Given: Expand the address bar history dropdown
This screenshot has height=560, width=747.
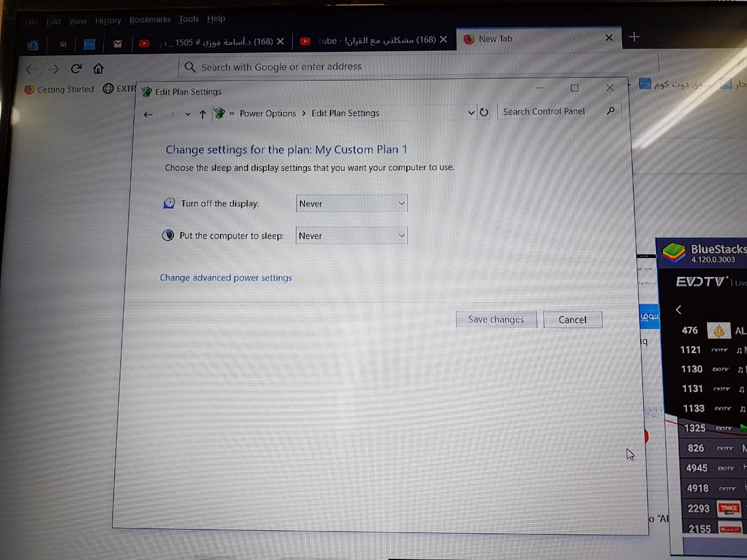Looking at the screenshot, I should pos(471,113).
